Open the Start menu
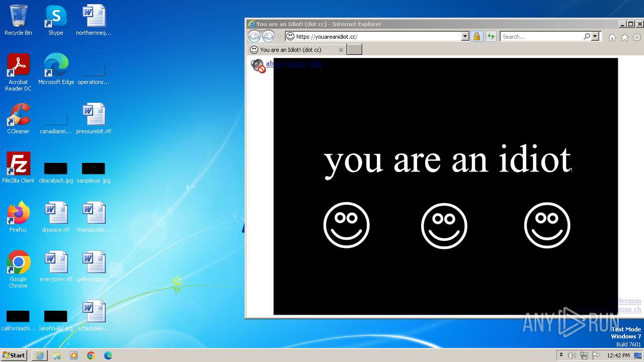This screenshot has width=644, height=362. (x=14, y=355)
